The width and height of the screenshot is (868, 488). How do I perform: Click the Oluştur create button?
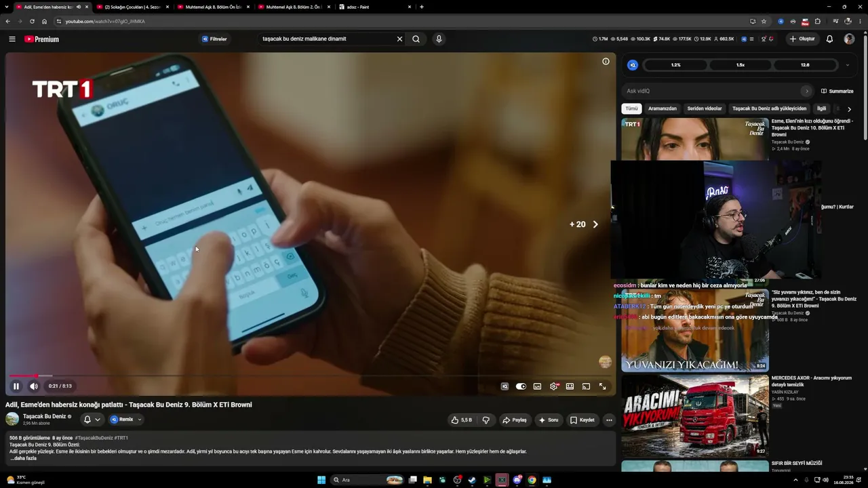pyautogui.click(x=802, y=39)
